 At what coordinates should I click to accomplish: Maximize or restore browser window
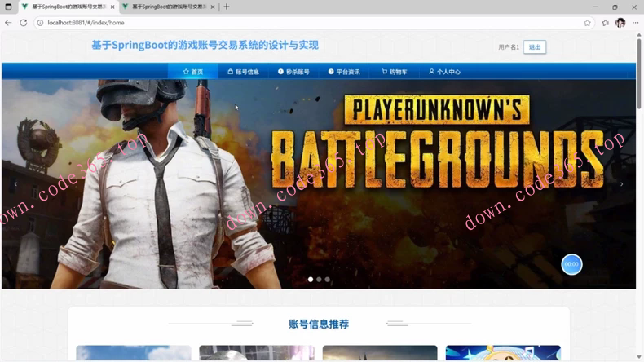click(615, 7)
